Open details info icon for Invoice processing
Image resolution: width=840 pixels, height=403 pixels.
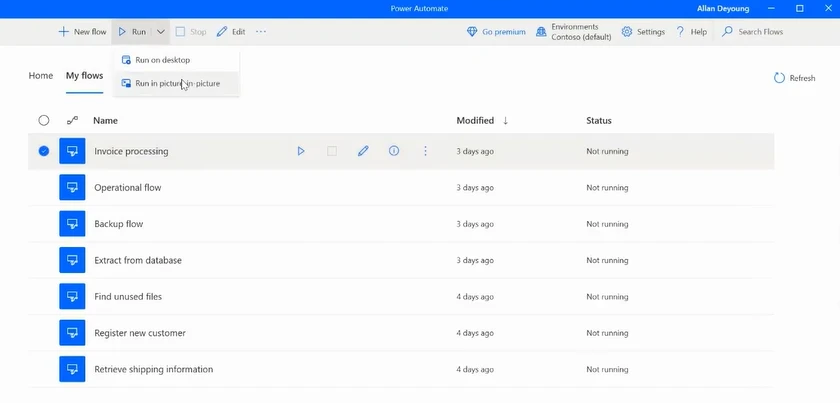pos(394,151)
